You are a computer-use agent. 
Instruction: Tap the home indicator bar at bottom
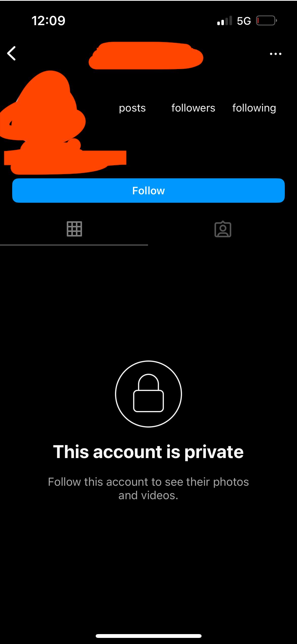[148, 636]
